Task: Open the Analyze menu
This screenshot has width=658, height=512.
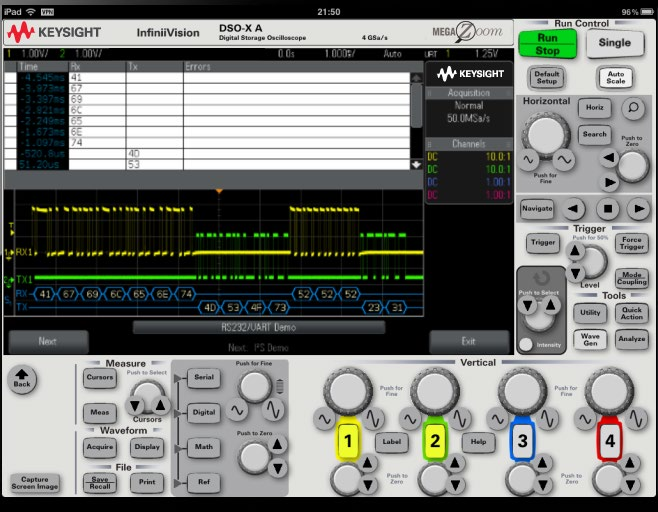Action: point(631,339)
